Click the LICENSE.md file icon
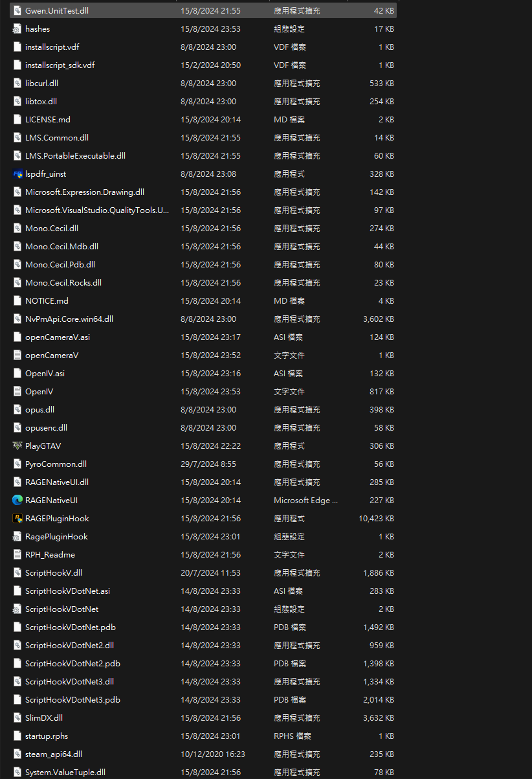532x779 pixels. pyautogui.click(x=18, y=120)
